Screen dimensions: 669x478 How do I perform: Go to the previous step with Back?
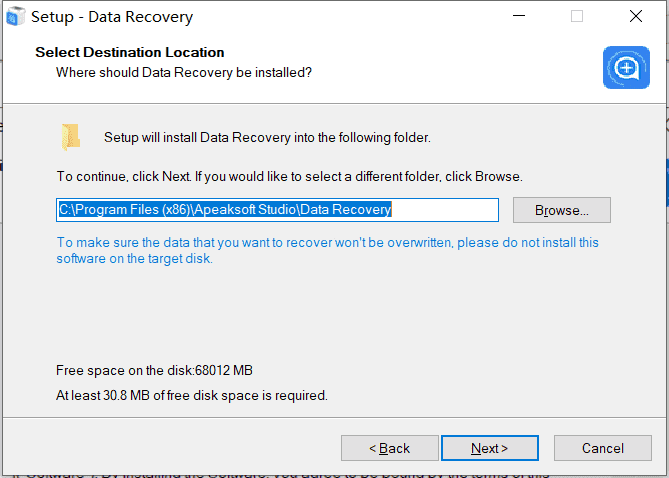click(390, 448)
